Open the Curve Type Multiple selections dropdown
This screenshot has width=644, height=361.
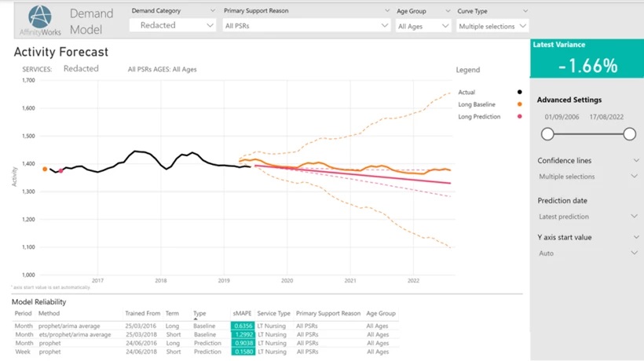click(x=492, y=26)
